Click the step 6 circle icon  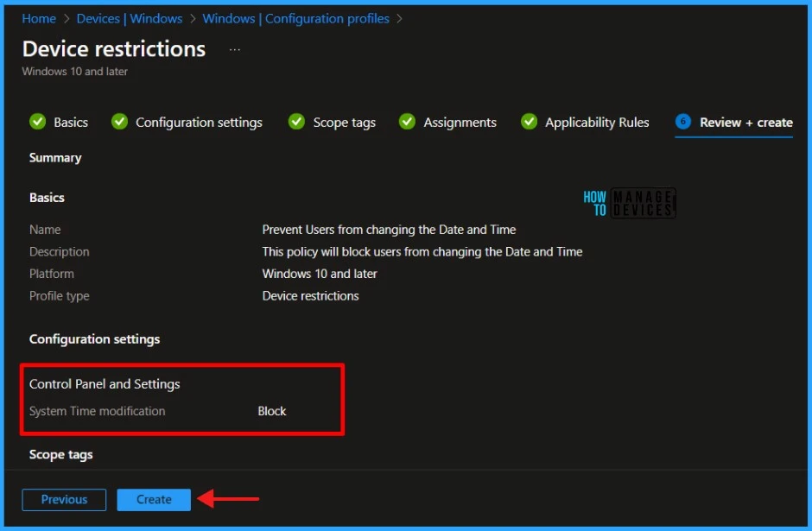[683, 122]
